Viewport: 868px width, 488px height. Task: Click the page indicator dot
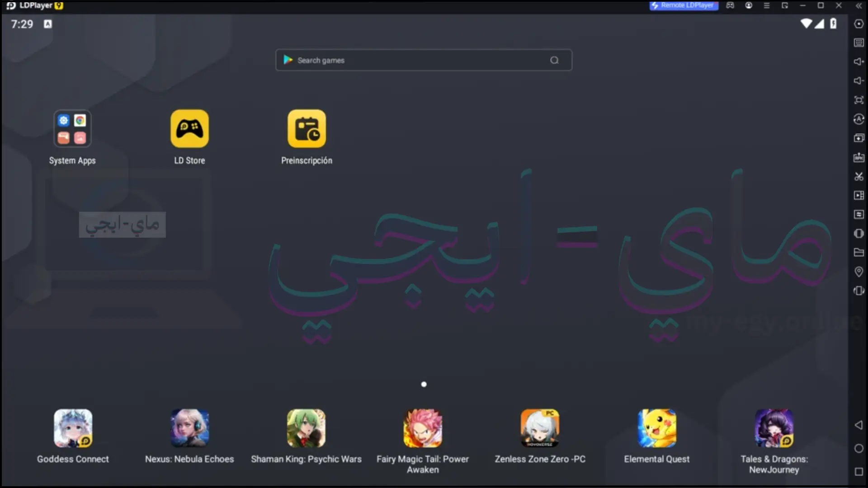(x=424, y=385)
